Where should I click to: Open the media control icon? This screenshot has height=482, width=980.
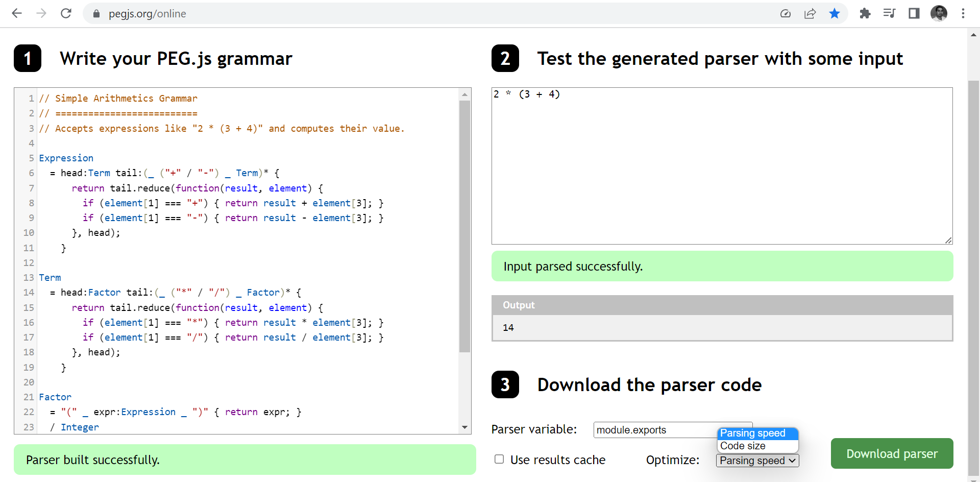pyautogui.click(x=889, y=14)
